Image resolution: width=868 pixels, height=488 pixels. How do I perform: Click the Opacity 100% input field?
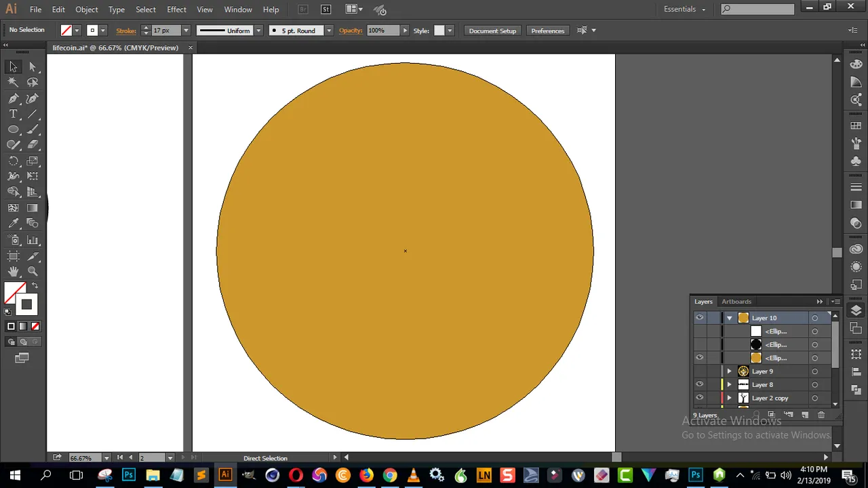[x=383, y=30]
